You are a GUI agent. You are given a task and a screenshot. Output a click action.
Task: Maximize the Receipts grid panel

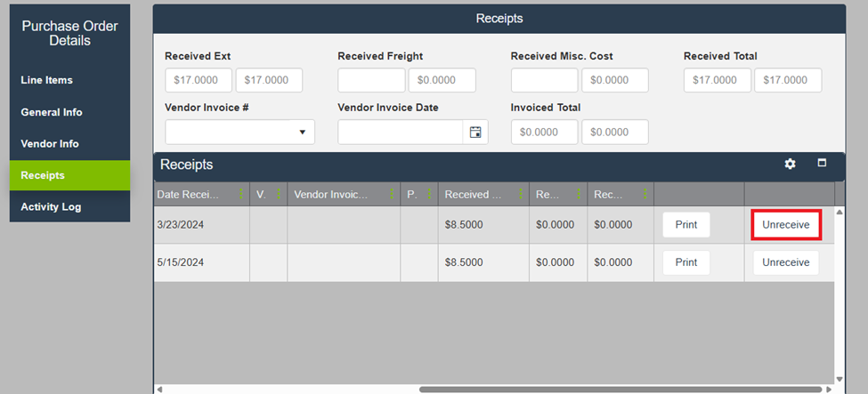tap(822, 164)
